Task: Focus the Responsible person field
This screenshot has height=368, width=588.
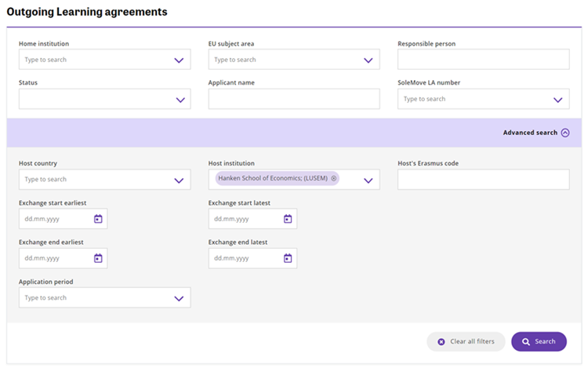Action: click(x=484, y=60)
